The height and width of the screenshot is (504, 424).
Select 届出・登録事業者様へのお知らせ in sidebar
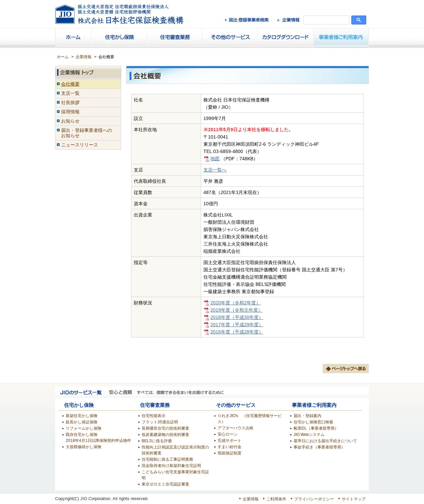(88, 133)
